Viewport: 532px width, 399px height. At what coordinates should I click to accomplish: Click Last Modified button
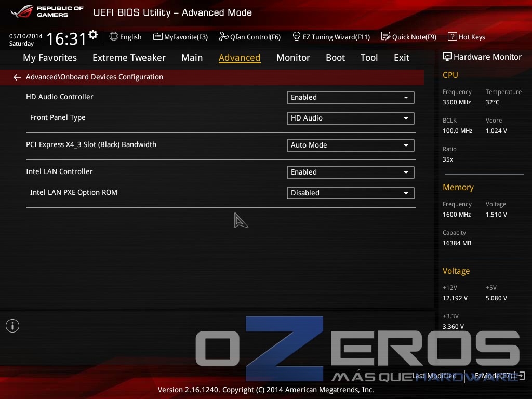[434, 376]
